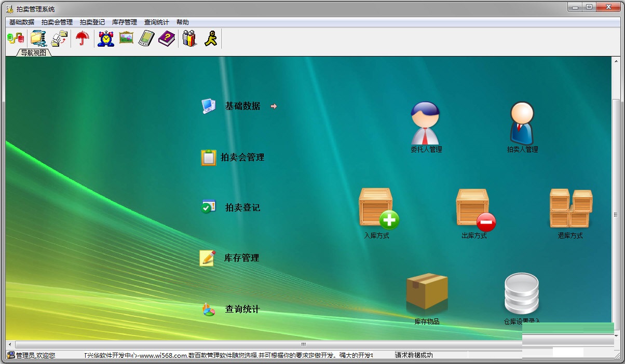
Task: Open 拍卖人管理 icon
Action: point(522,124)
